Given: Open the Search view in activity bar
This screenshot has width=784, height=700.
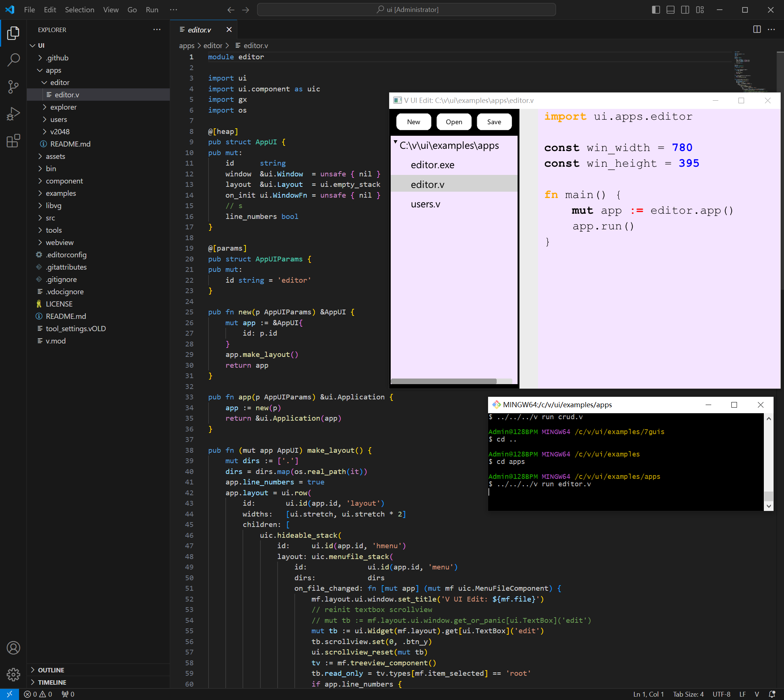Looking at the screenshot, I should point(13,60).
